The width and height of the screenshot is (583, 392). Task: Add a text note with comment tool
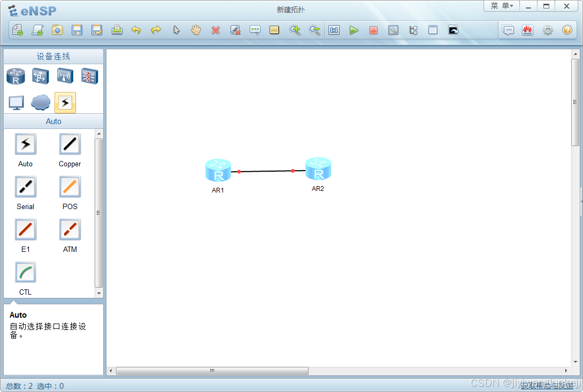tap(255, 30)
